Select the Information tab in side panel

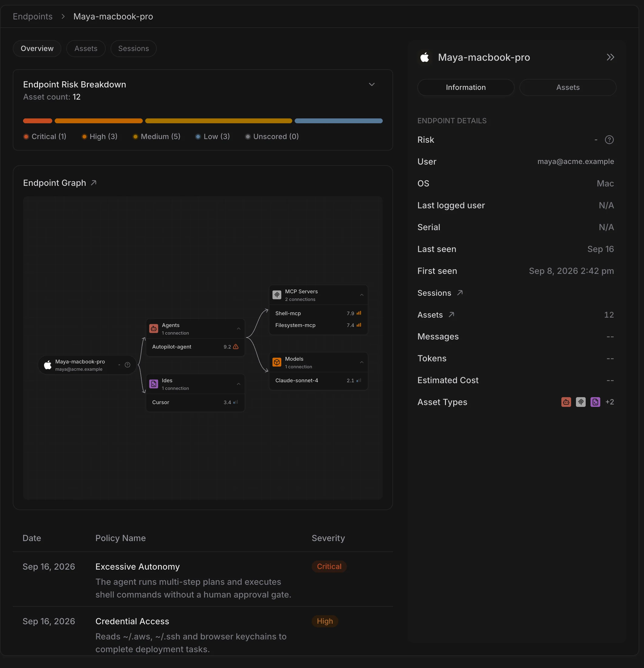coord(466,87)
